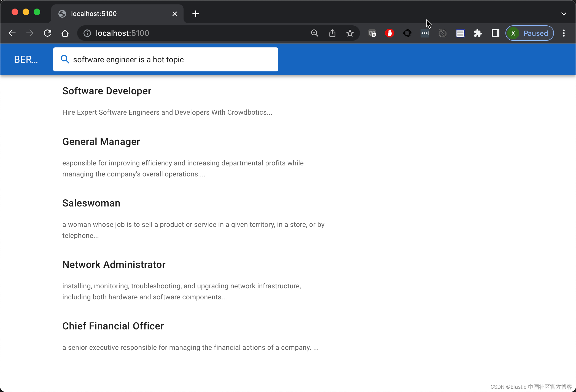
Task: Open the Software Developer result
Action: point(107,91)
